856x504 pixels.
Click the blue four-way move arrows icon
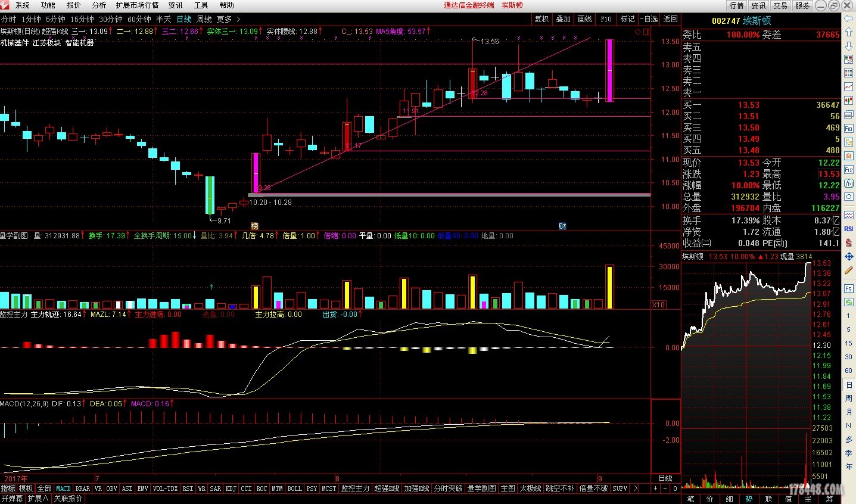tap(849, 256)
